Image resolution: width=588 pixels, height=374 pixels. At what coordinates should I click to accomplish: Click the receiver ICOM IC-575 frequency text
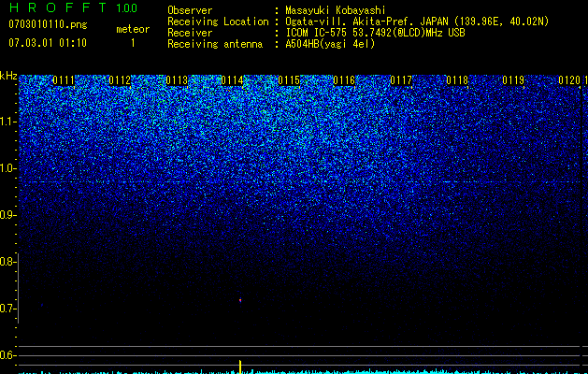[x=375, y=33]
